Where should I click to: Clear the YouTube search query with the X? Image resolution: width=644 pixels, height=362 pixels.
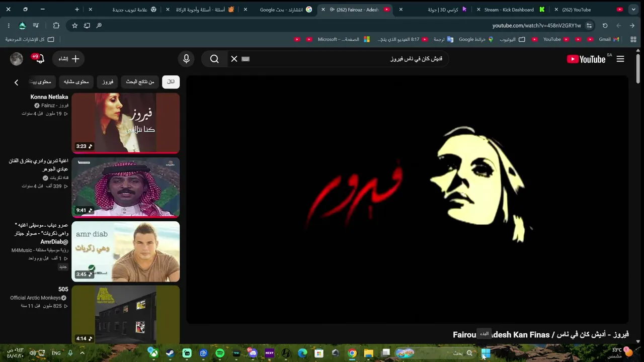234,59
